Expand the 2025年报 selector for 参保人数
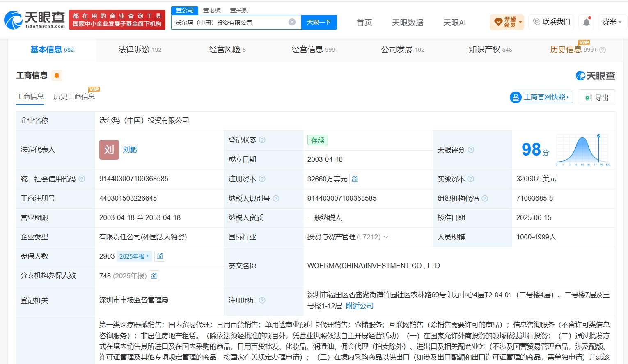The height and width of the screenshot is (364, 628). click(x=134, y=256)
